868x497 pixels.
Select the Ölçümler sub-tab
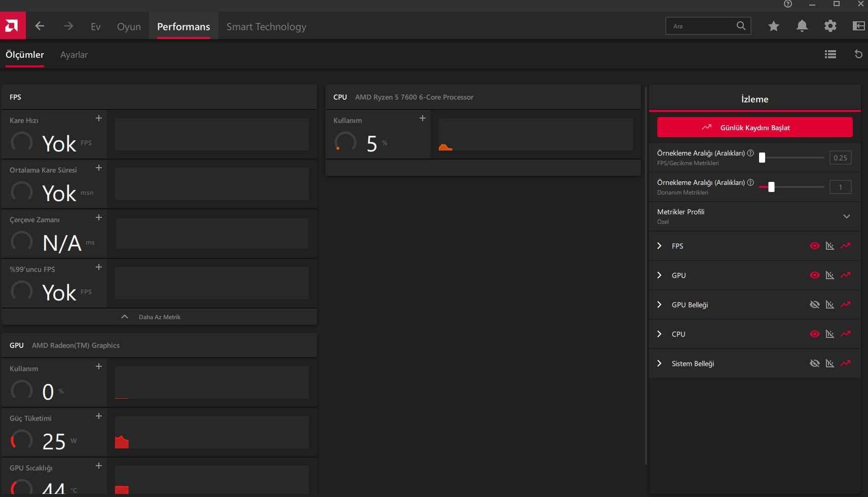[x=25, y=55]
